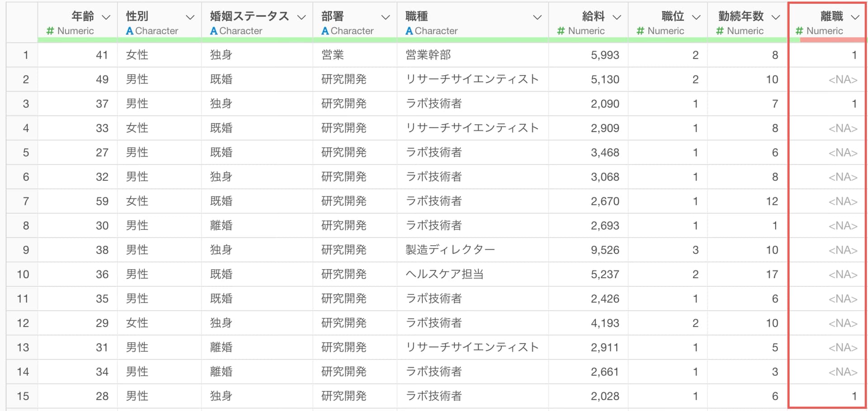
Task: Click the 9,526 salary cell
Action: [x=604, y=250]
